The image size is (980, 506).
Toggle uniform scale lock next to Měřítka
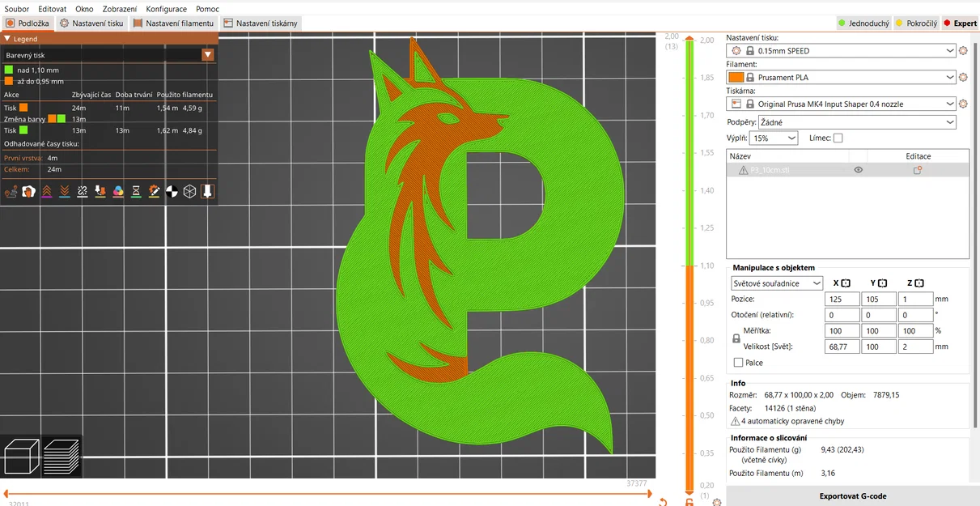coord(736,339)
